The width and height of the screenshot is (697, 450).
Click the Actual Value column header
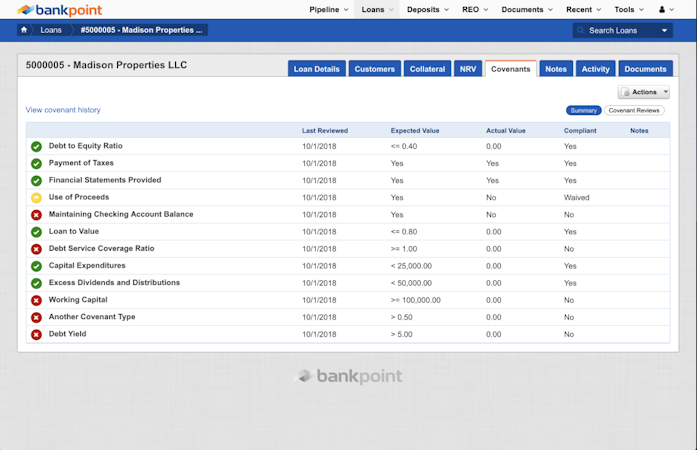tap(506, 131)
